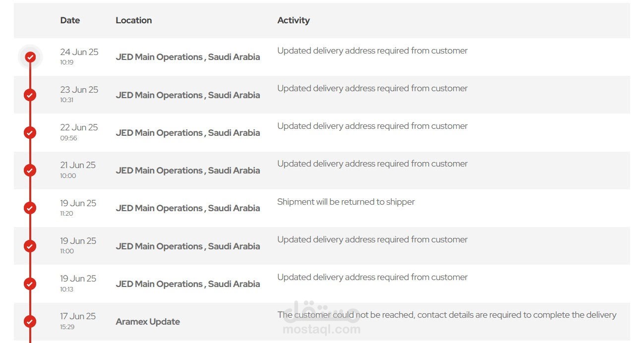
Task: Select the red checkmark beside 22 Jun 25
Action: tap(30, 132)
